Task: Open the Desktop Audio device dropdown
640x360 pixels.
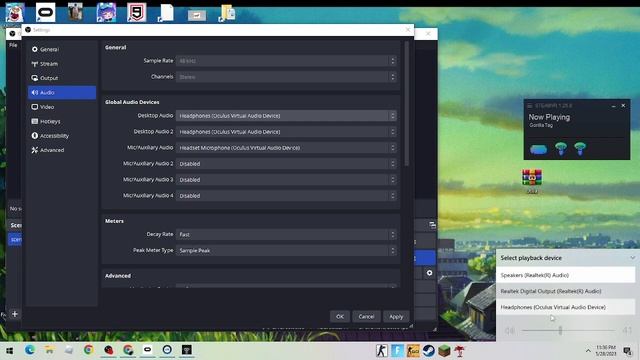Action: (x=286, y=116)
